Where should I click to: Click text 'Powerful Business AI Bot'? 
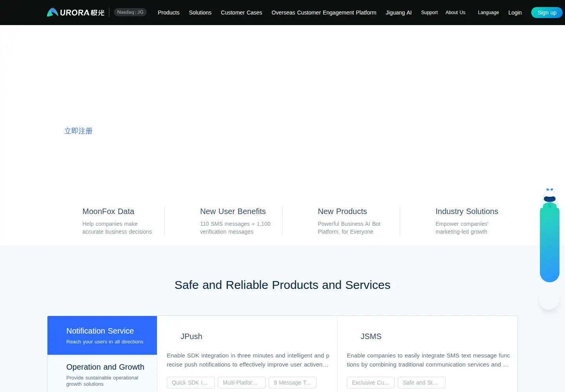349,224
